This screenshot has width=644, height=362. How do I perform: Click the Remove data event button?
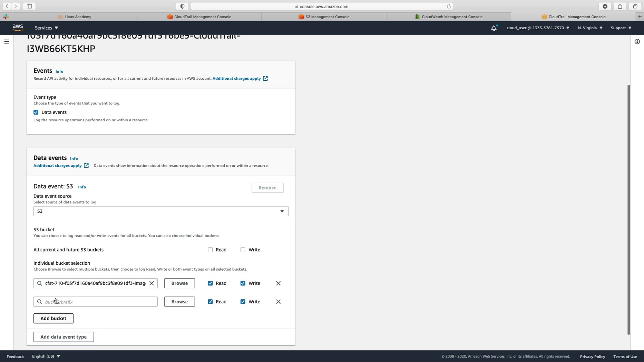(x=267, y=188)
